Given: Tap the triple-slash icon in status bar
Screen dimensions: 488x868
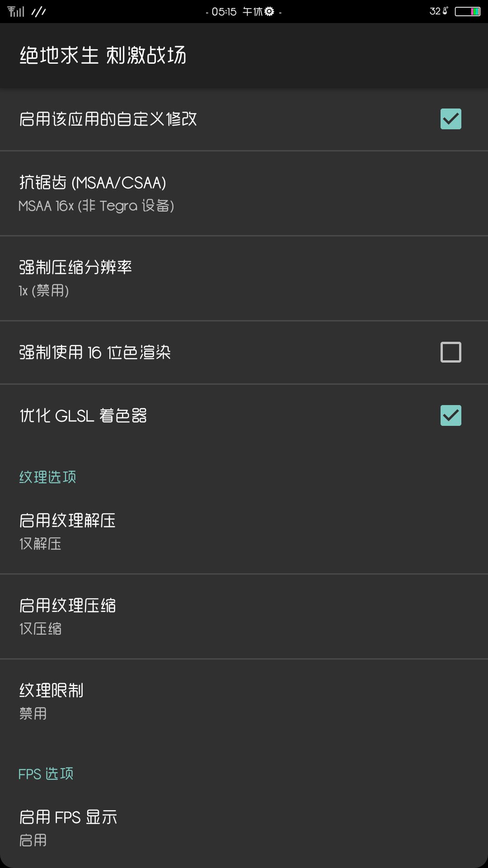Looking at the screenshot, I should (39, 11).
